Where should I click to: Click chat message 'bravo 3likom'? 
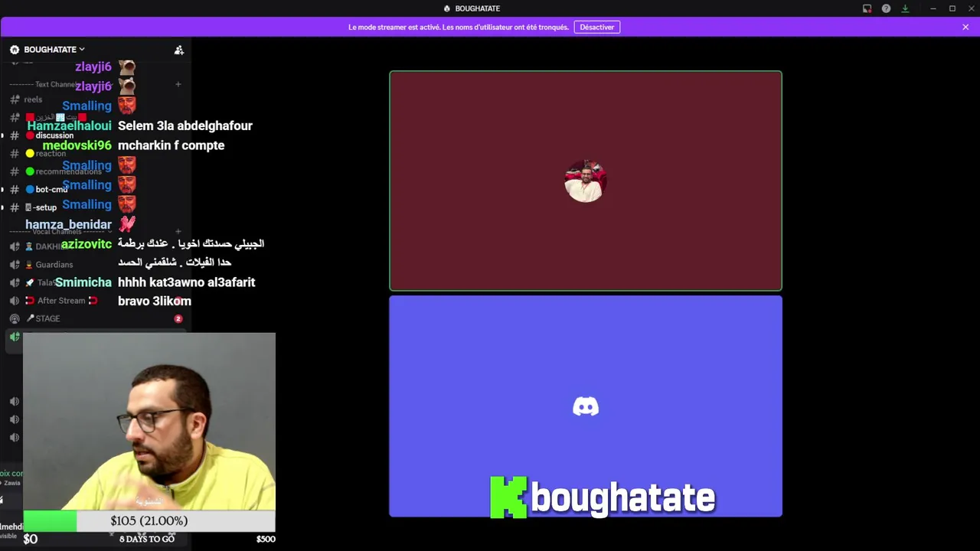point(155,301)
